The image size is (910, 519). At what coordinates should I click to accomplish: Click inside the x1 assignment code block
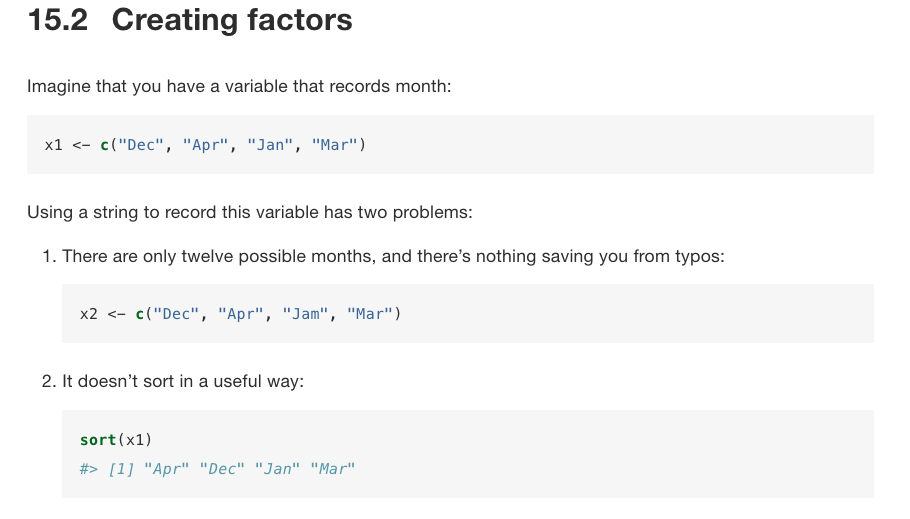pos(450,145)
